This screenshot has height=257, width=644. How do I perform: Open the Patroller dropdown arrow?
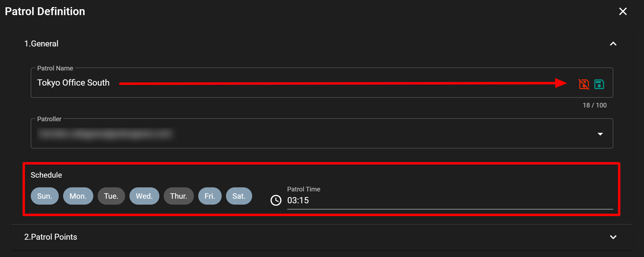pyautogui.click(x=600, y=134)
